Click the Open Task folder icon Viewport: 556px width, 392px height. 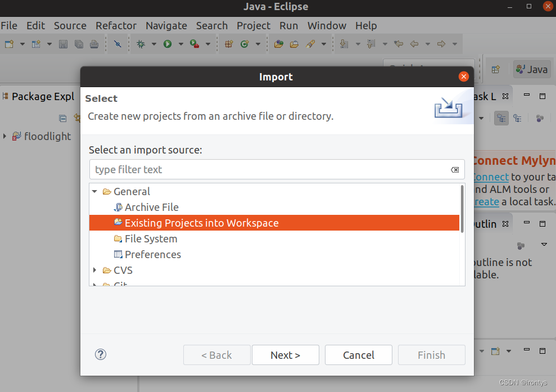click(295, 44)
